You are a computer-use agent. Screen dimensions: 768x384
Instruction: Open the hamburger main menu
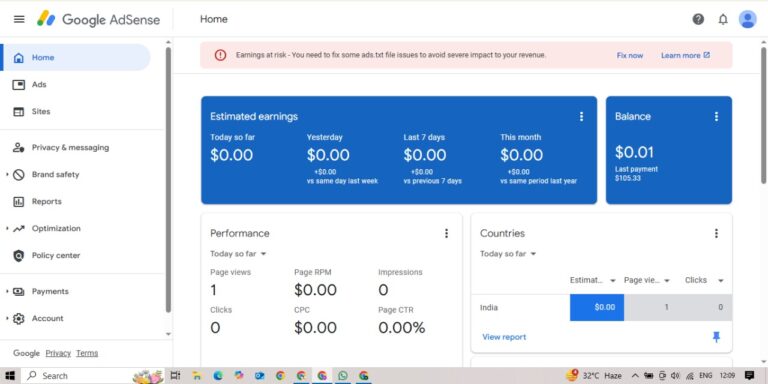[x=19, y=19]
